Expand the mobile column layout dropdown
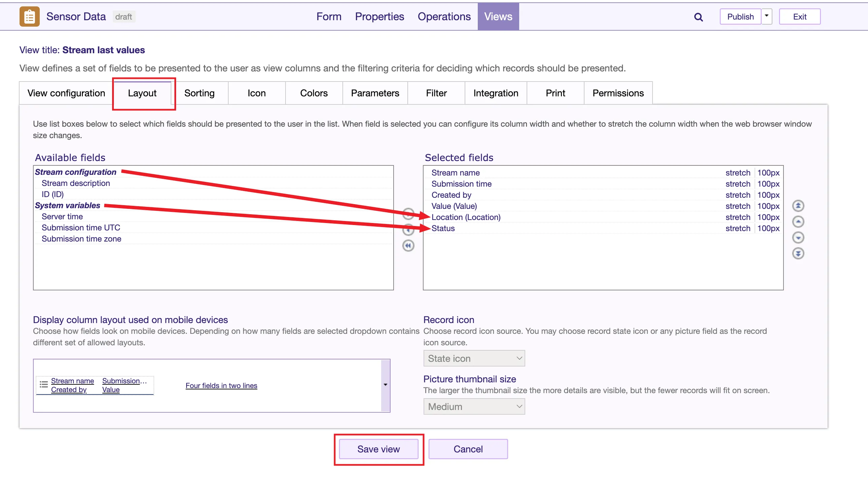This screenshot has width=868, height=477. 385,385
